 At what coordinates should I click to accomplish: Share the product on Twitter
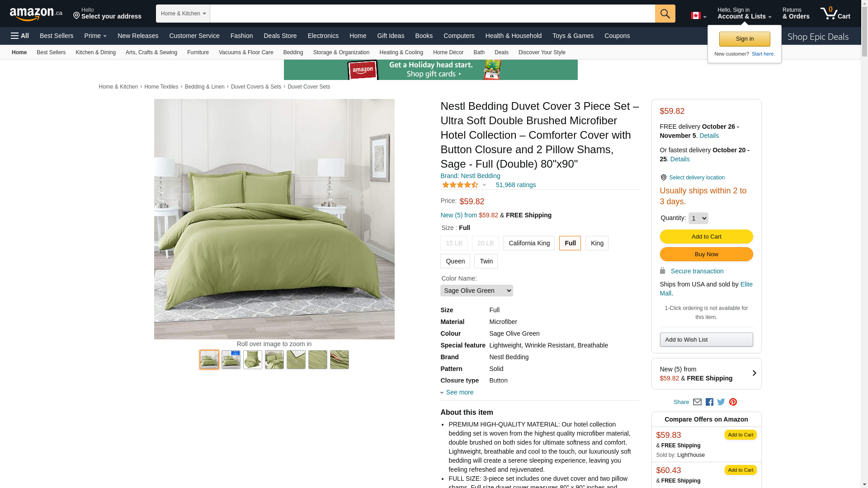721,402
